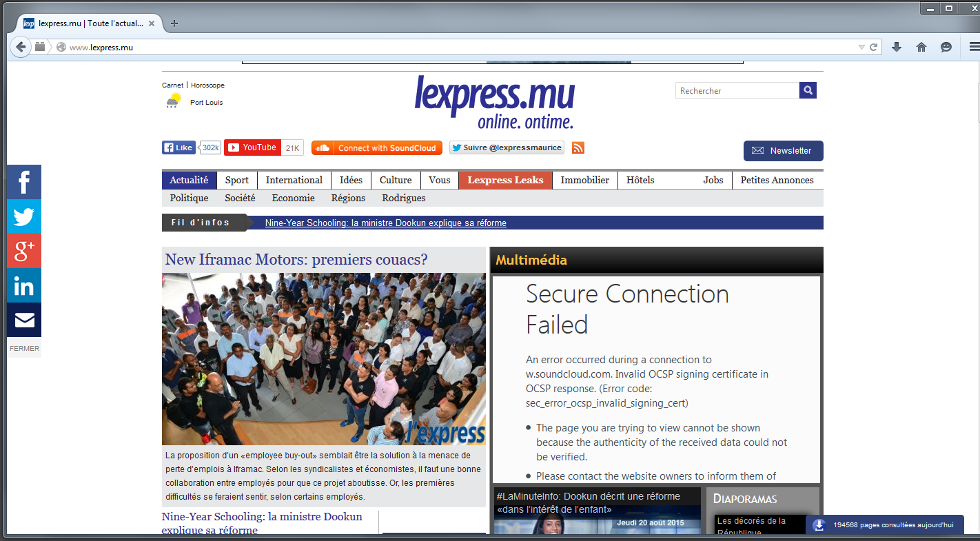The image size is (980, 541).
Task: Click the magnifying glass search button
Action: point(808,90)
